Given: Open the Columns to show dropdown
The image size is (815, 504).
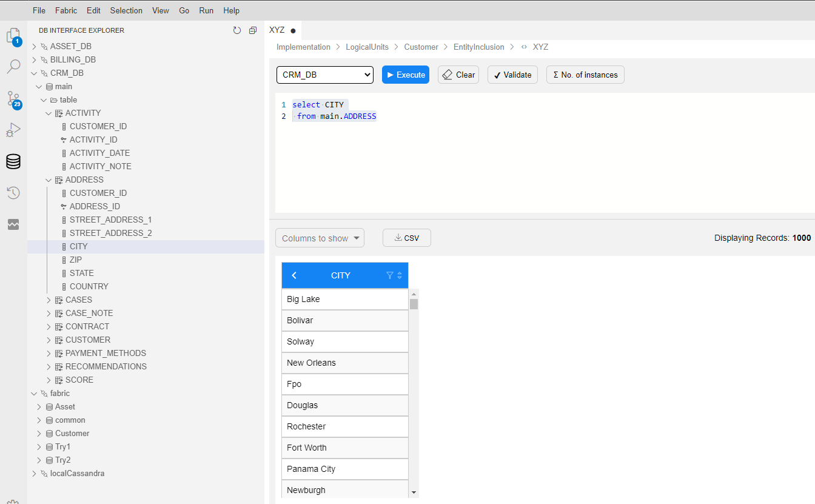Looking at the screenshot, I should pos(320,238).
